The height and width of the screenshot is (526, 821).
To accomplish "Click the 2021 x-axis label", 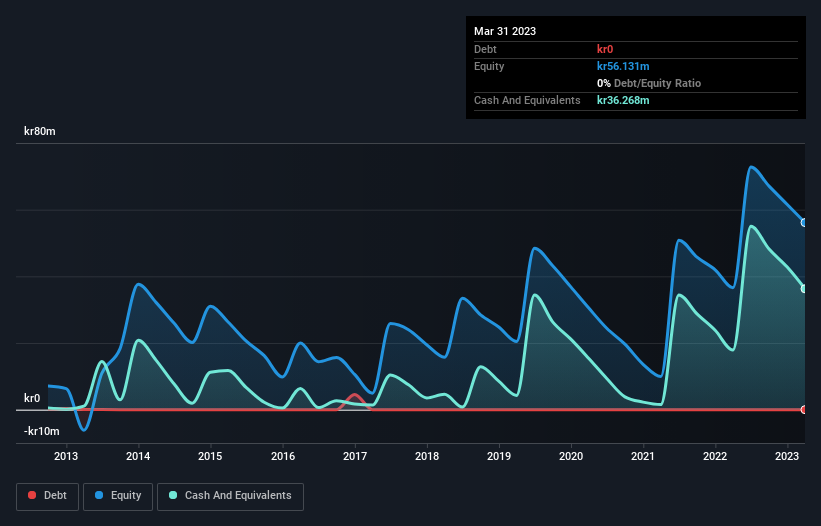I will (642, 456).
